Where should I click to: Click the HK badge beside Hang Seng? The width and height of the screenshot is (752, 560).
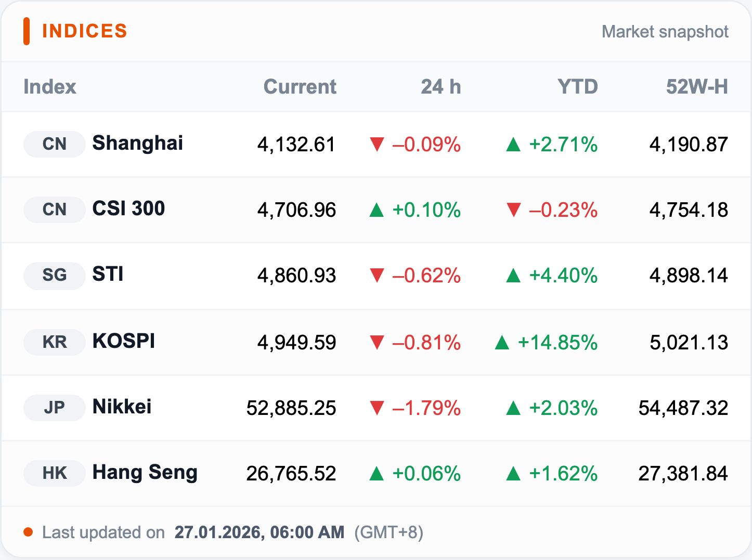(54, 473)
